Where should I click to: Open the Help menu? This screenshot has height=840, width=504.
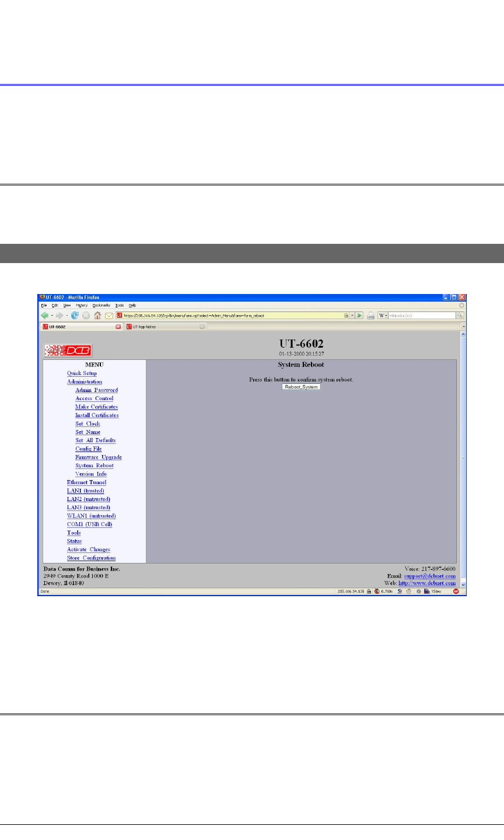132,305
